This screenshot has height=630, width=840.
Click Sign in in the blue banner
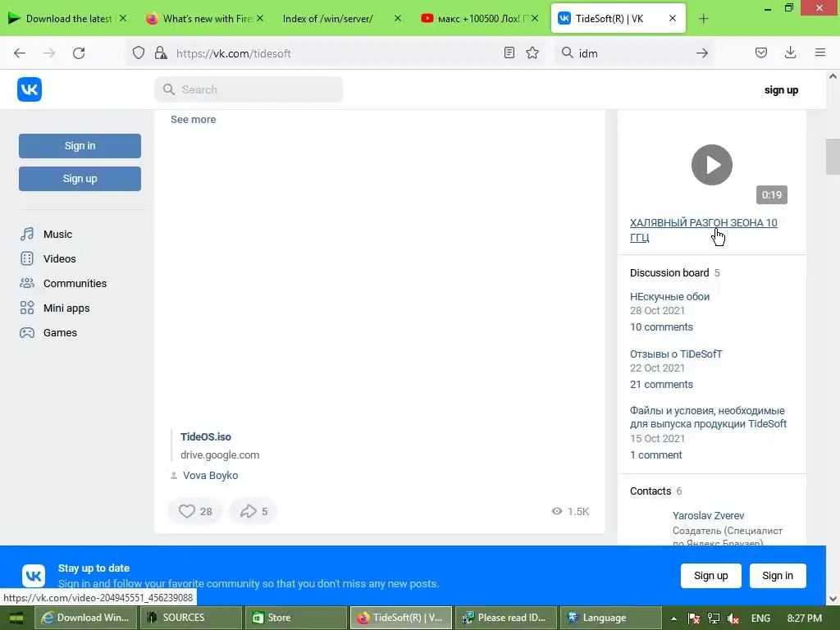tap(778, 575)
